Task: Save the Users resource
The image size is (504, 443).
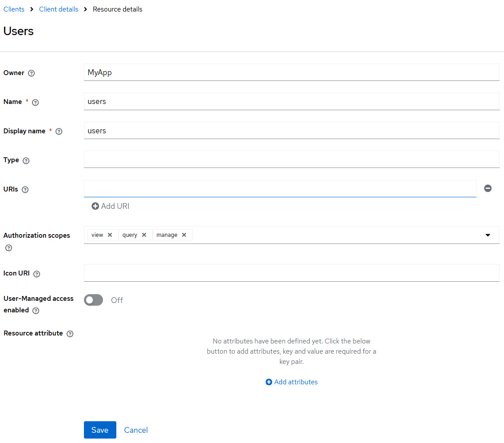Action: click(x=99, y=430)
